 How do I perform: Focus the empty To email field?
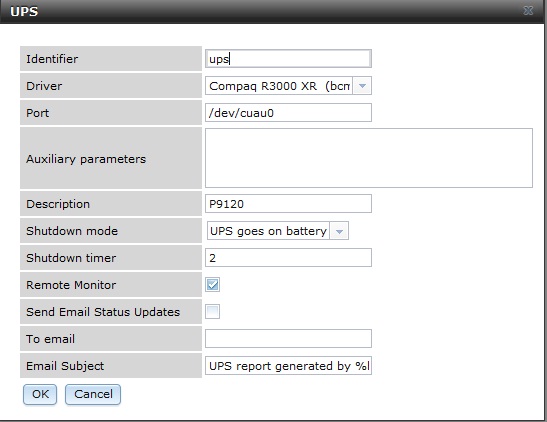(x=288, y=339)
